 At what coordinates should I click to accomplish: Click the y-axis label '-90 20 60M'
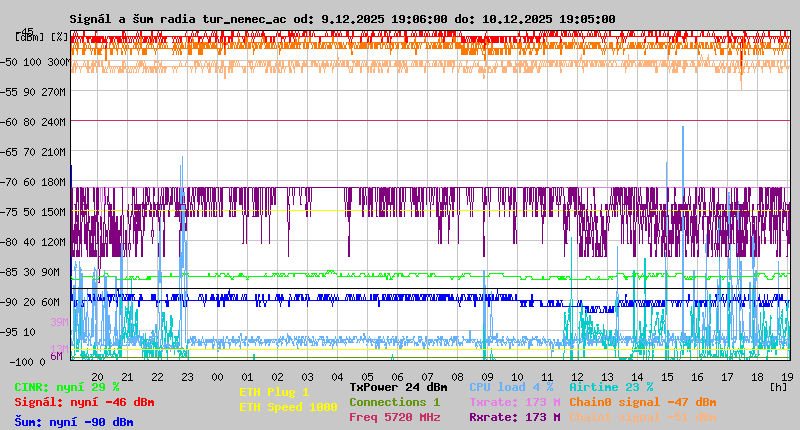(x=30, y=302)
